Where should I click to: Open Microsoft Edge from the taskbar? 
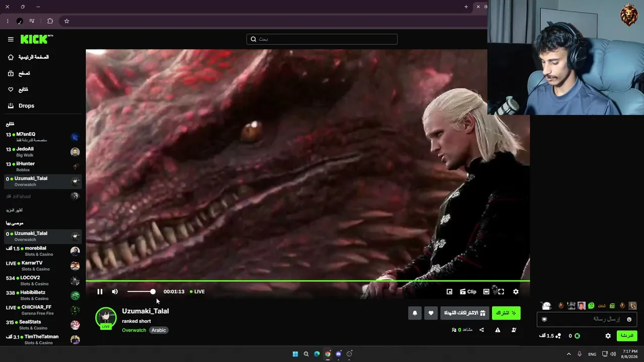tap(317, 354)
